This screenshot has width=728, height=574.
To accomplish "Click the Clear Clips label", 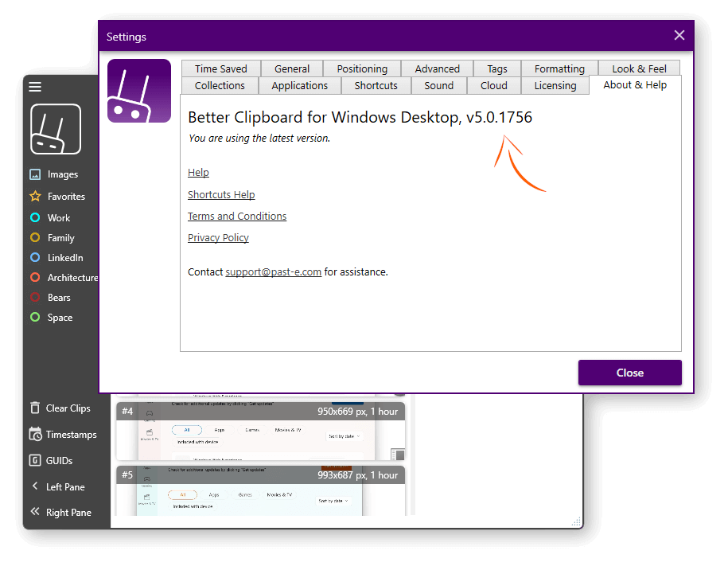I will pos(68,408).
